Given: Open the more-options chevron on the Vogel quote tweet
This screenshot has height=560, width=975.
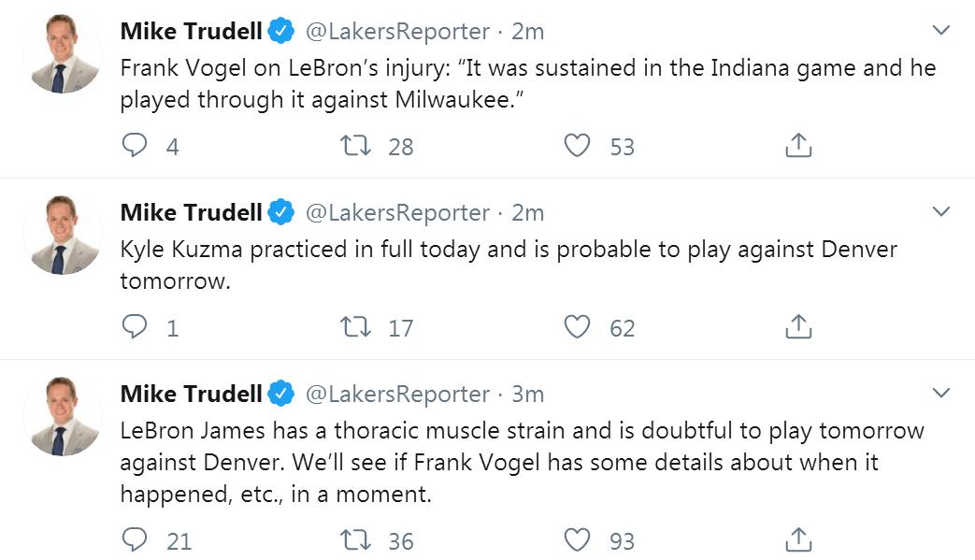Looking at the screenshot, I should click(x=941, y=31).
